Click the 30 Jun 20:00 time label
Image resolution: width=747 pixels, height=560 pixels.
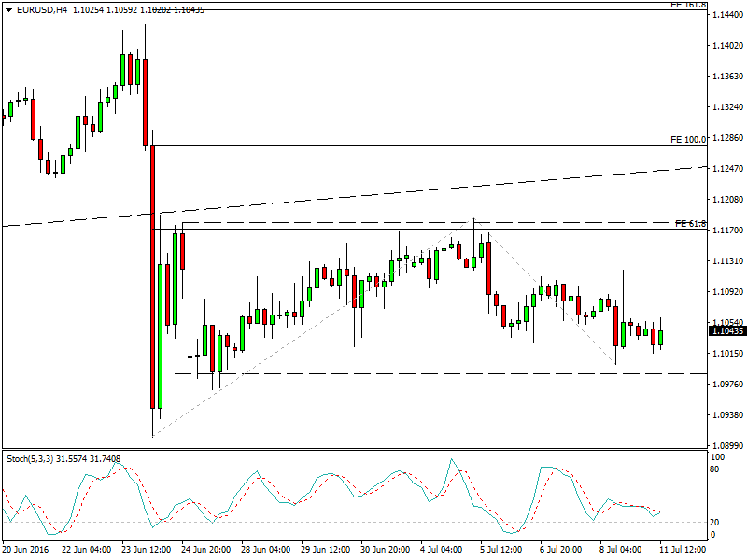[386, 549]
